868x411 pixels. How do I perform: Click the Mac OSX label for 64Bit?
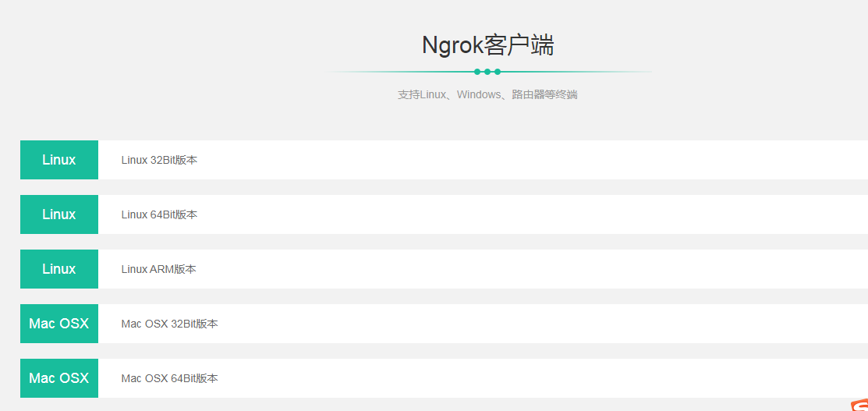(x=59, y=377)
